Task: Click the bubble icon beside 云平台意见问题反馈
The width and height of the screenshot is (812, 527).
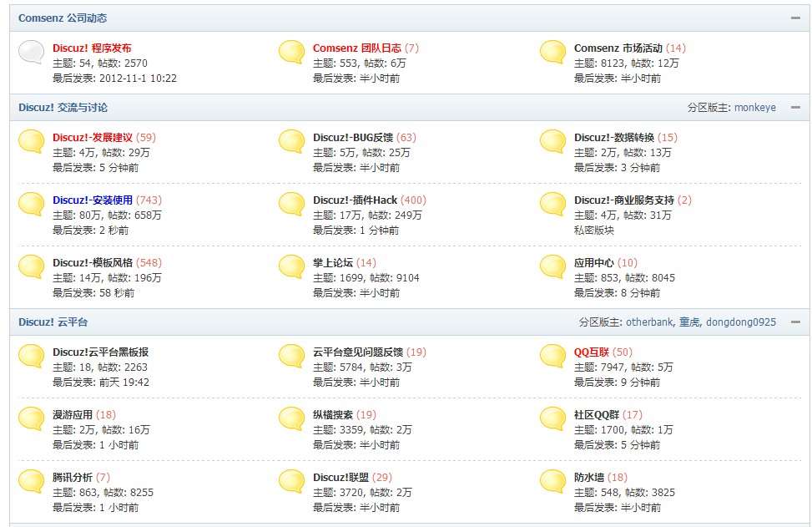Action: click(291, 356)
